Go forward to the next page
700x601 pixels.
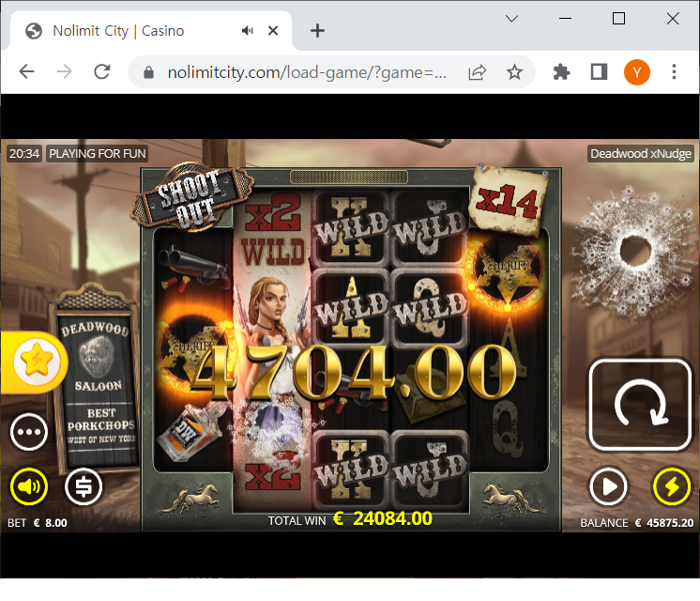[x=65, y=71]
